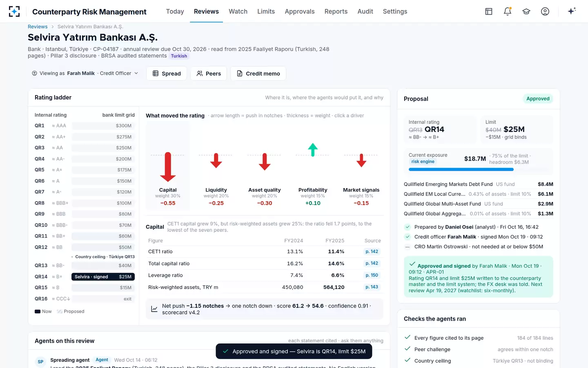The height and width of the screenshot is (368, 588).
Task: Expand the Viewing as Farah Malik dropdown
Action: [85, 73]
